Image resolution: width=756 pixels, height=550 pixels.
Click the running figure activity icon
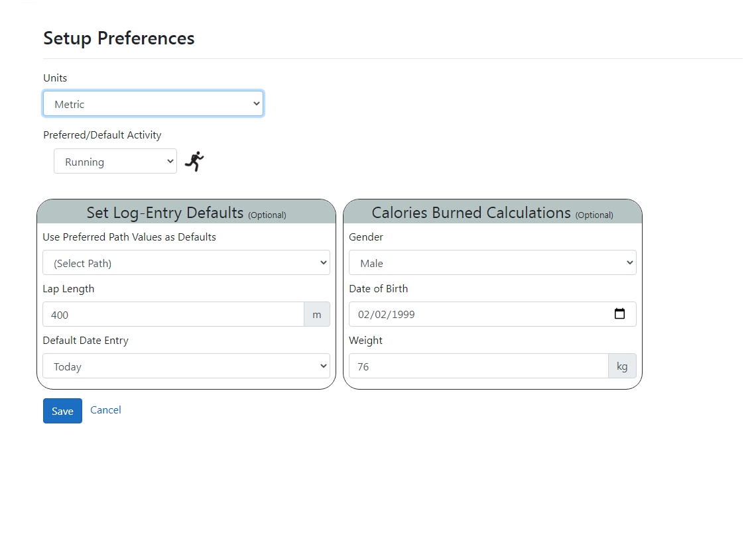pos(194,161)
